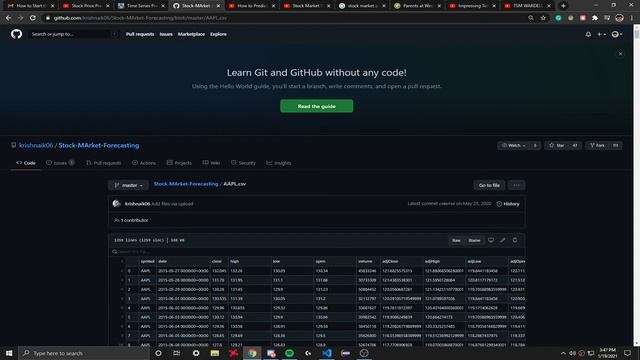Dismiss the Learn Git banner with X
The height and width of the screenshot is (360, 640).
click(620, 54)
